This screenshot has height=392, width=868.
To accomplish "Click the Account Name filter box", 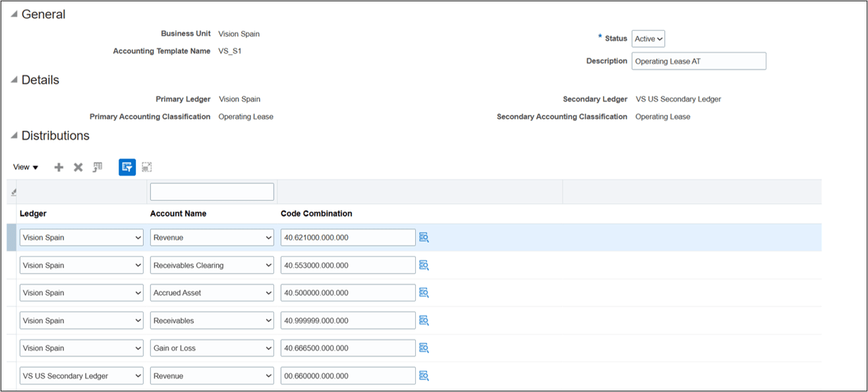I will 212,191.
